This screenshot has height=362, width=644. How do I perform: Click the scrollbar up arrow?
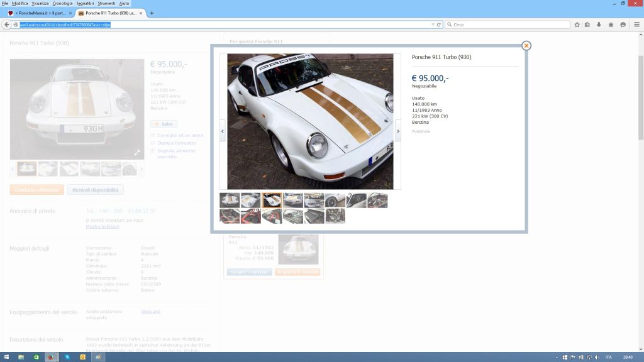click(641, 35)
